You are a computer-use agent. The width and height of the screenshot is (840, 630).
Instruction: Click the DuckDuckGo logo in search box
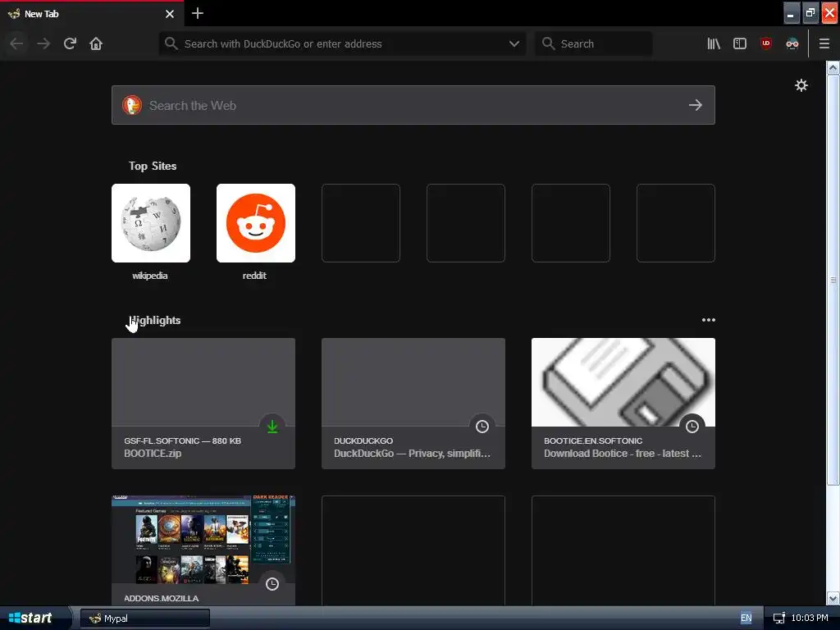[x=132, y=105]
